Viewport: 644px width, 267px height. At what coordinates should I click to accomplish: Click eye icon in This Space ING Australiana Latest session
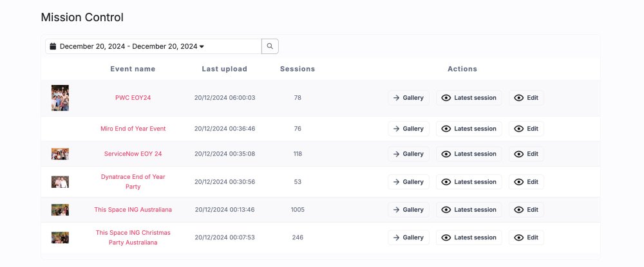(446, 210)
